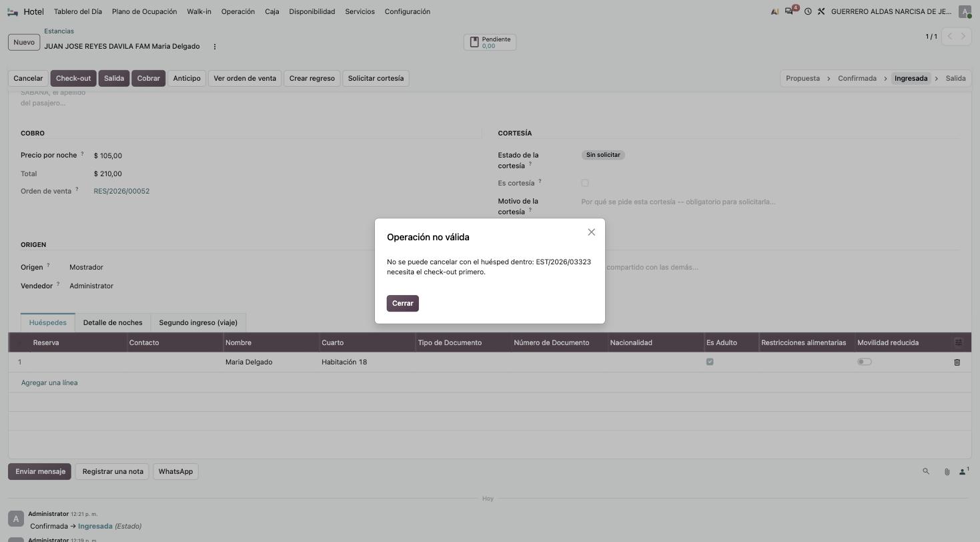Click the Enviar mensaje button
980x542 pixels.
pyautogui.click(x=40, y=471)
